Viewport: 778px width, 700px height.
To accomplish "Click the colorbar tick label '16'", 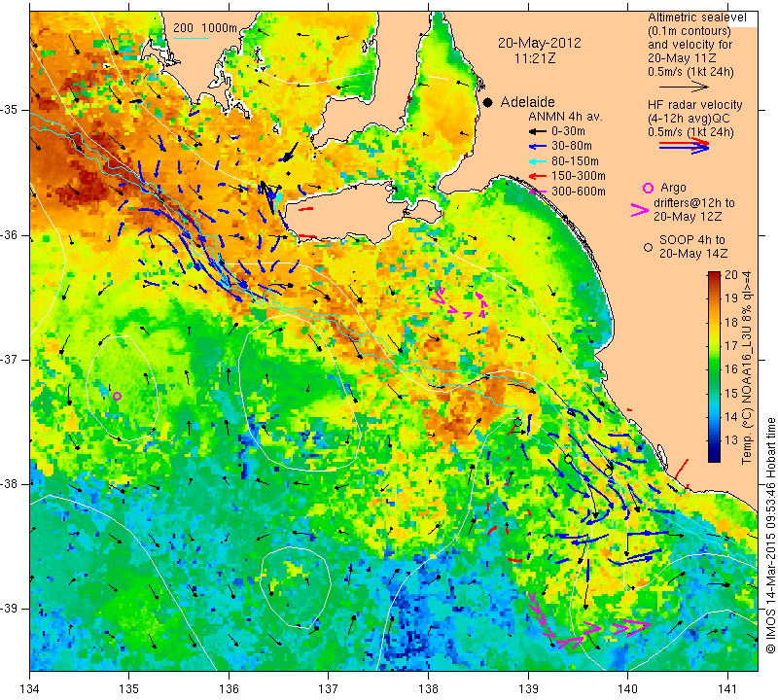I will [x=731, y=369].
